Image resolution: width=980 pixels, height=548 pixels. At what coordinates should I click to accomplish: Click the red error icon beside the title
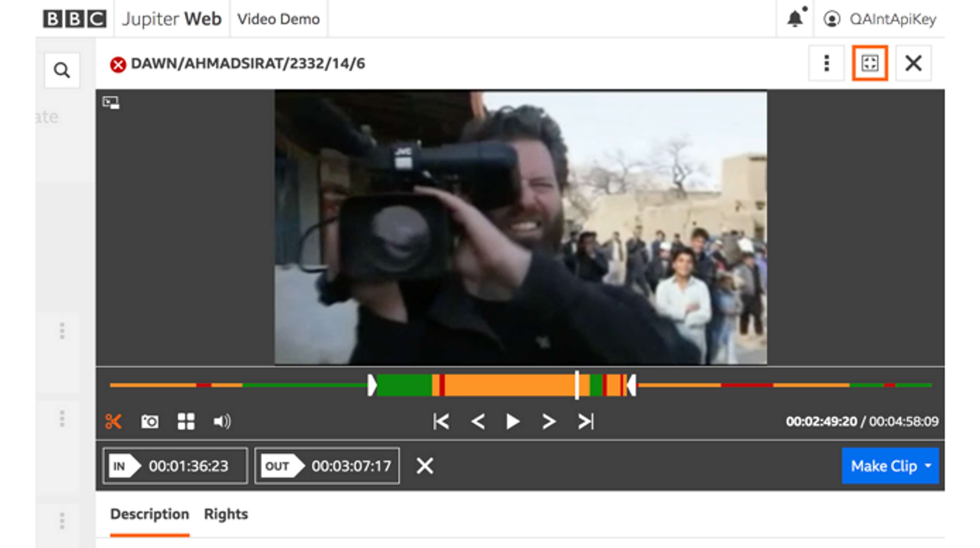click(x=118, y=64)
